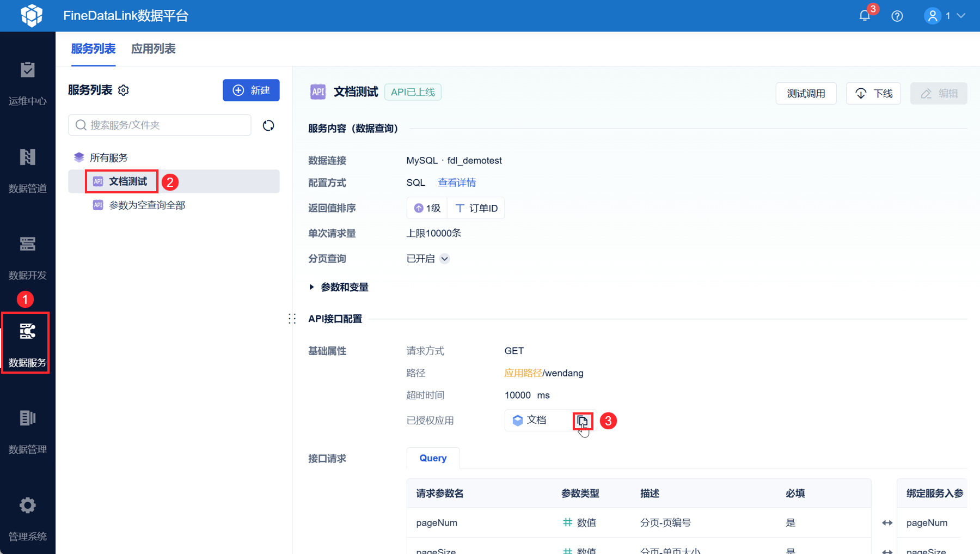Click the search magnifier icon
Screen dimensions: 980x554
pos(81,125)
